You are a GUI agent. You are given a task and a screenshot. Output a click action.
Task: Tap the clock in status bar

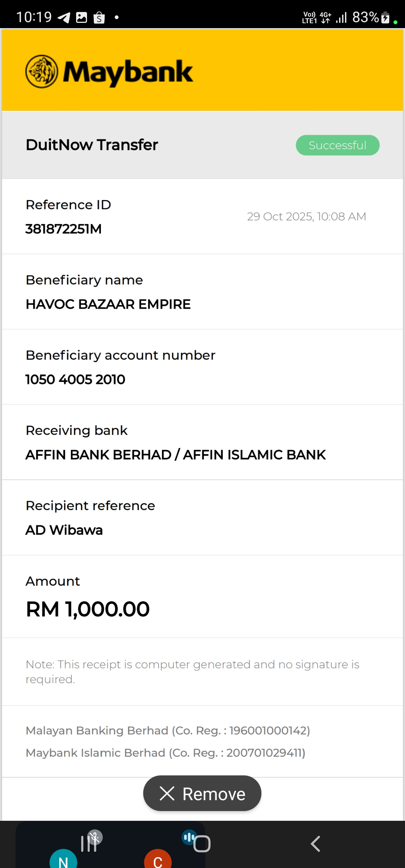(34, 17)
